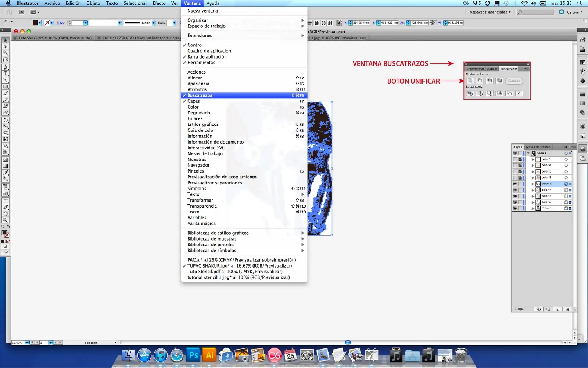Expand the Color 1 sublayer triangle
The height and width of the screenshot is (368, 588).
[533, 208]
